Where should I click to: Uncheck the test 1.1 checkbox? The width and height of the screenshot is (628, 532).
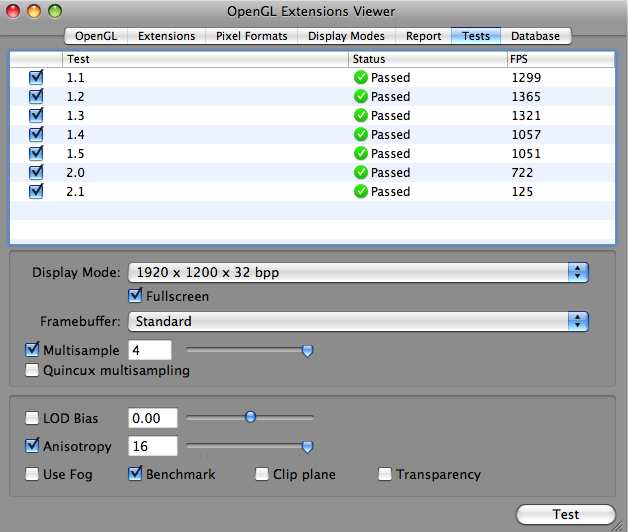[36, 77]
